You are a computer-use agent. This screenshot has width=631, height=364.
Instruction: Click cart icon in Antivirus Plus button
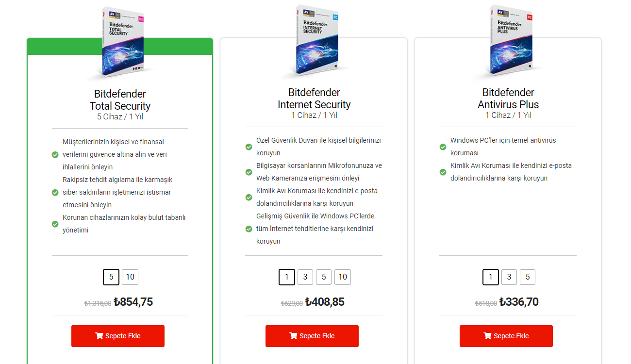pos(487,336)
